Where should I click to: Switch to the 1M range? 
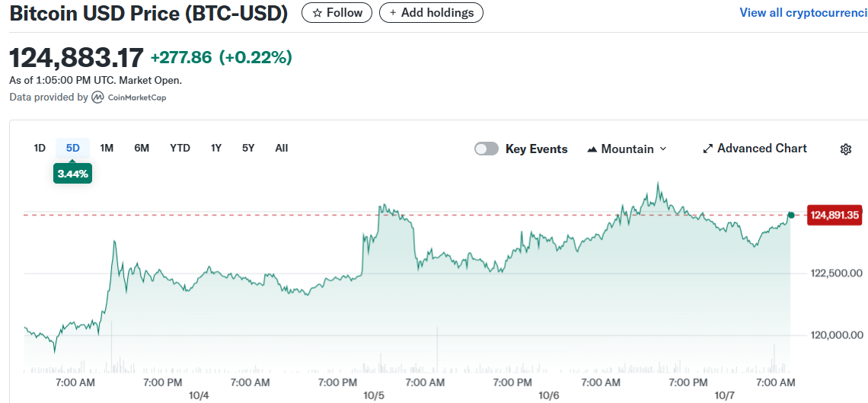click(x=107, y=148)
